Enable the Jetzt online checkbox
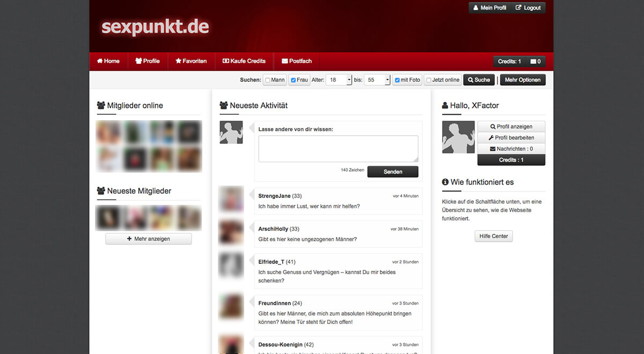644x354 pixels. pyautogui.click(x=428, y=80)
